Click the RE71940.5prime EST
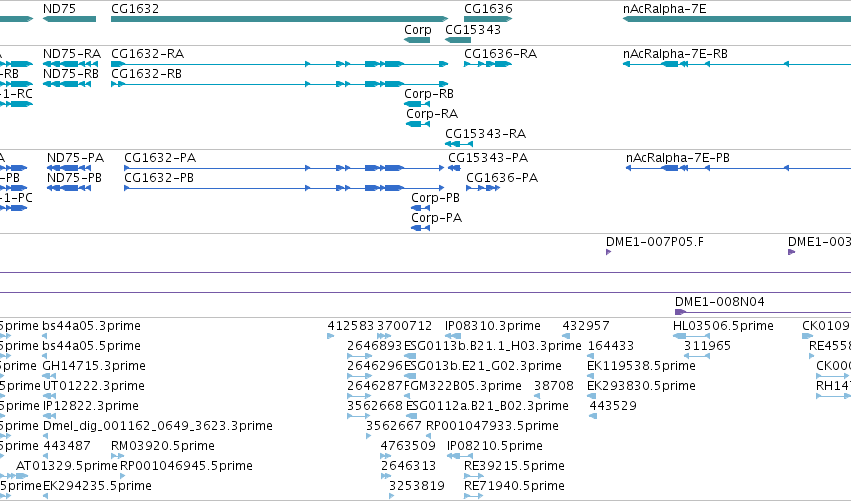The image size is (851, 501). point(473,496)
